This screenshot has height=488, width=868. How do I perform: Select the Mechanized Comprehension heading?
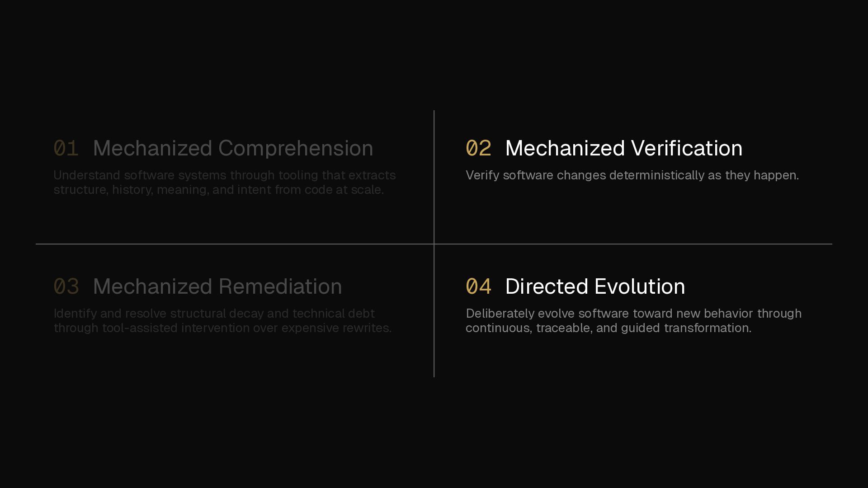tap(233, 148)
